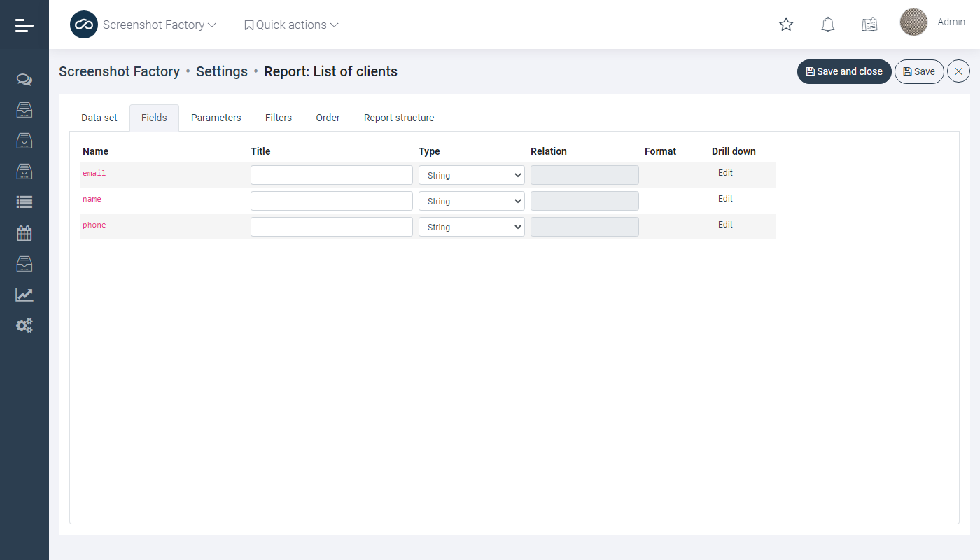Image resolution: width=980 pixels, height=560 pixels.
Task: Click the Admin avatar picture
Action: tap(913, 22)
